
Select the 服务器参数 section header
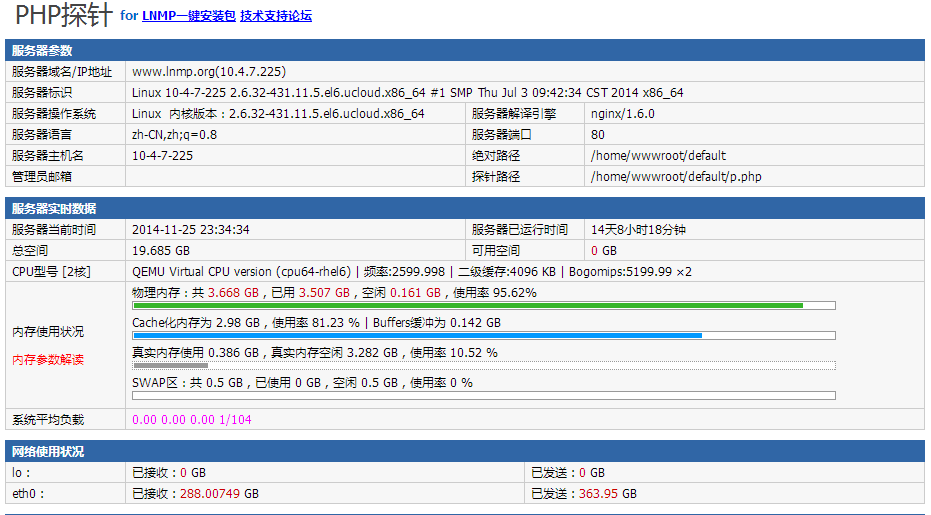click(465, 50)
